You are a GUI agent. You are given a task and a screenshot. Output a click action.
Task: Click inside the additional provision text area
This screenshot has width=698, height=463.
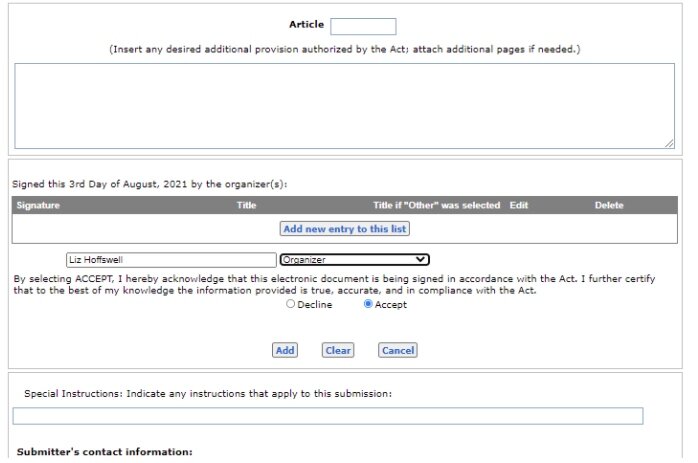(344, 106)
